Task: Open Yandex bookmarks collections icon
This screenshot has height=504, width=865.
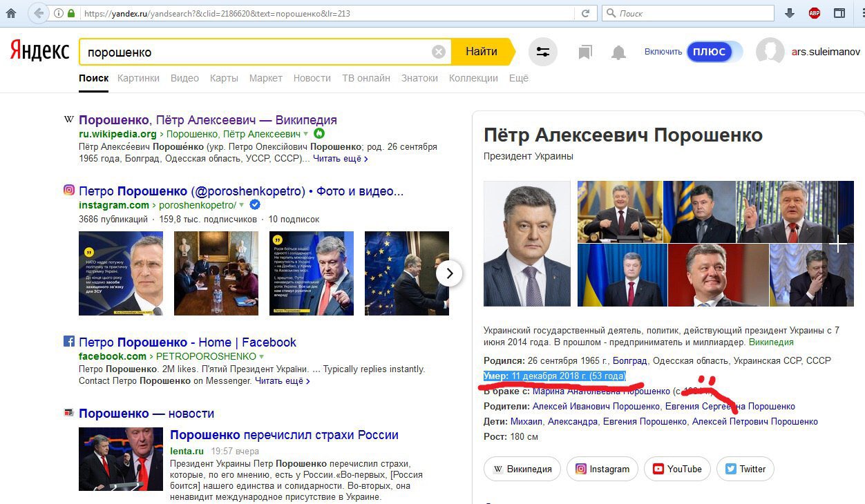Action: point(585,52)
